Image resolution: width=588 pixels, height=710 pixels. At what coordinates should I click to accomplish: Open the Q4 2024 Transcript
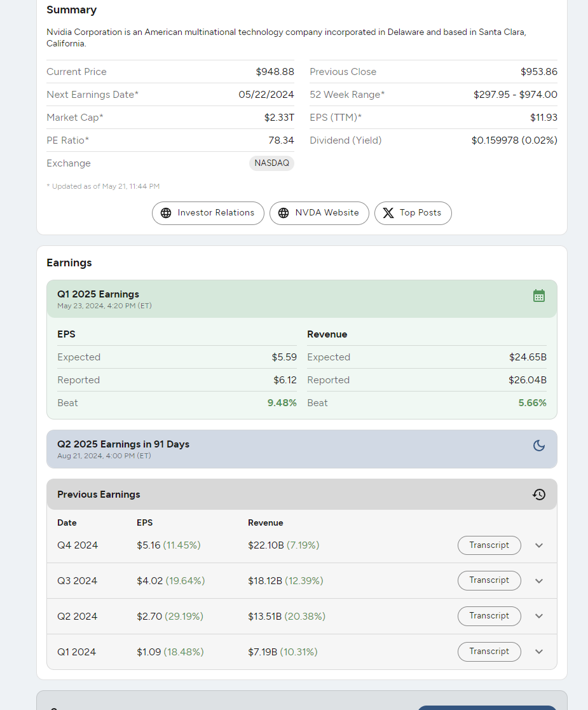pyautogui.click(x=489, y=545)
